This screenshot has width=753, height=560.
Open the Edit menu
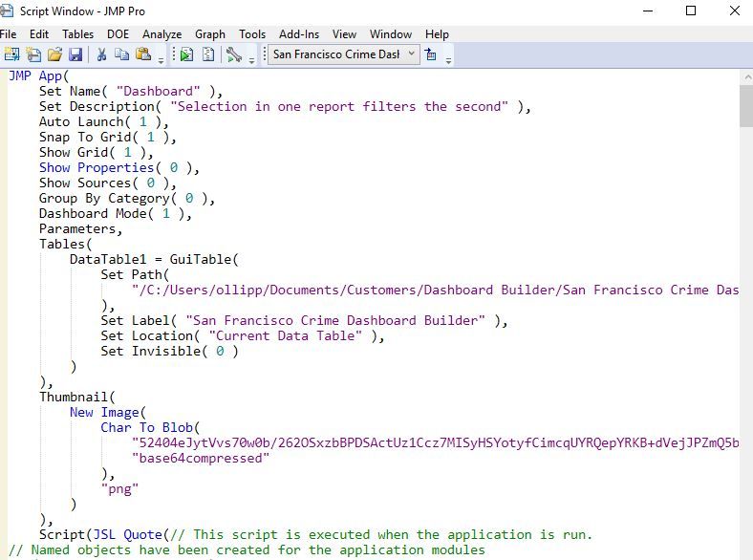(x=39, y=34)
